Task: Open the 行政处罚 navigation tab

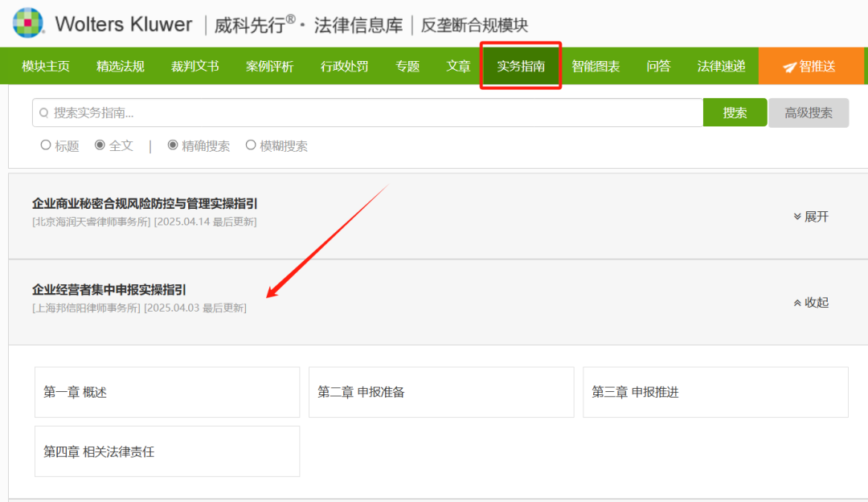Action: [x=344, y=66]
